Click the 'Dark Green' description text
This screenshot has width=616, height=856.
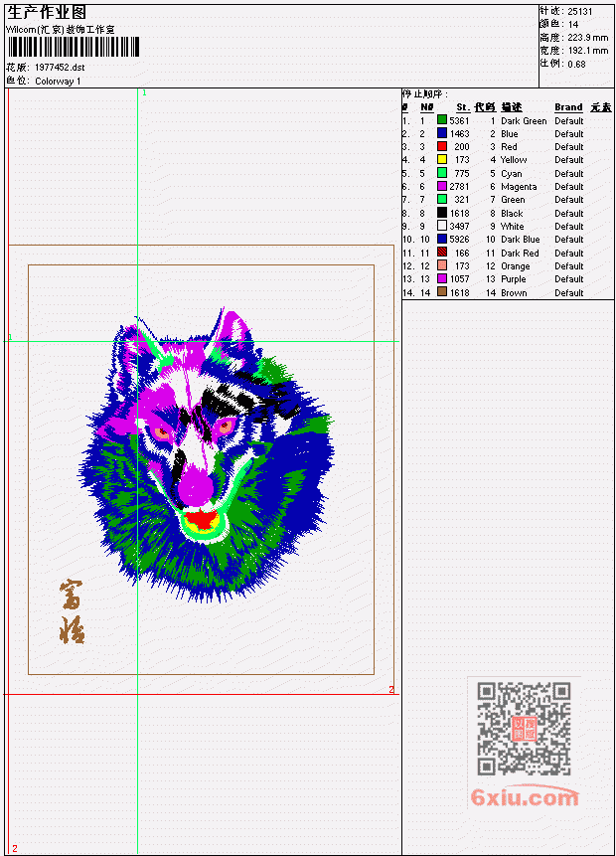click(524, 121)
